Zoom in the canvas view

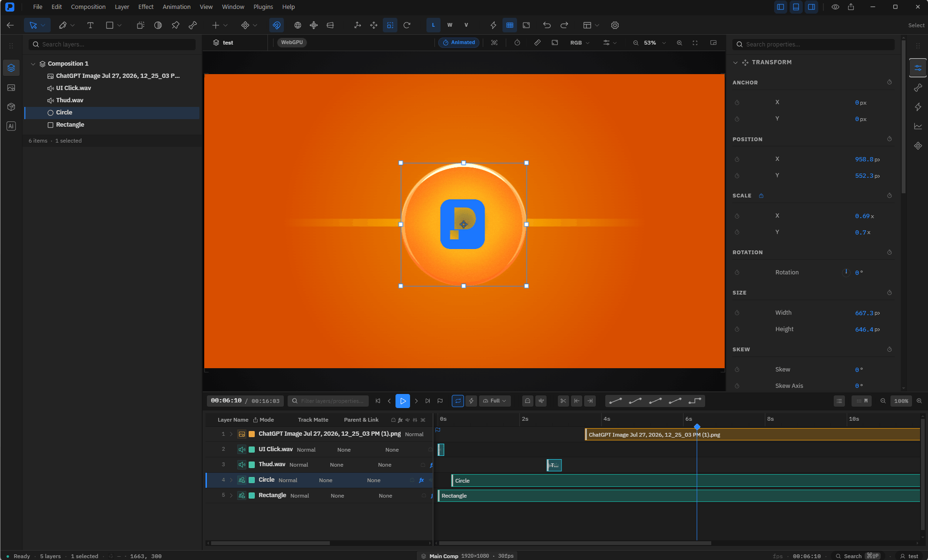pyautogui.click(x=679, y=43)
